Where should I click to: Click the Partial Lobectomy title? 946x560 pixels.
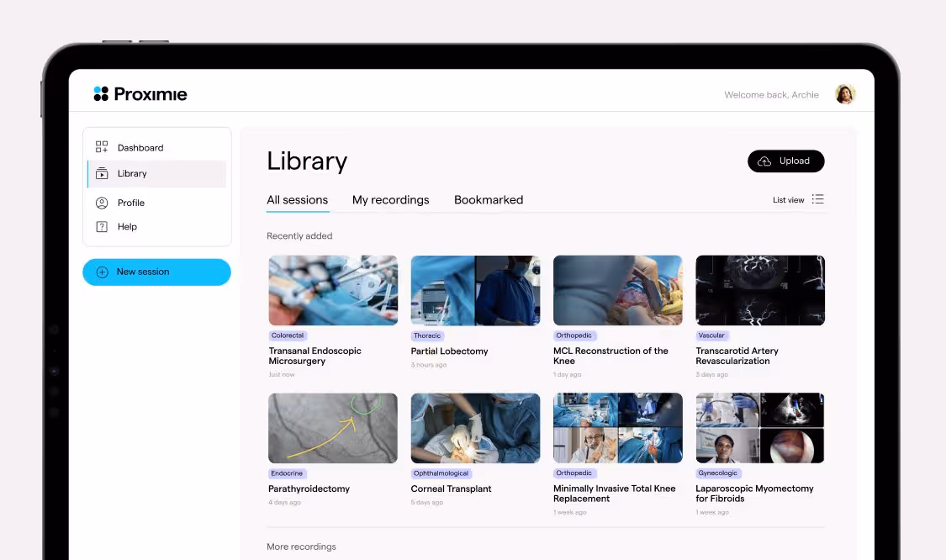coord(450,351)
